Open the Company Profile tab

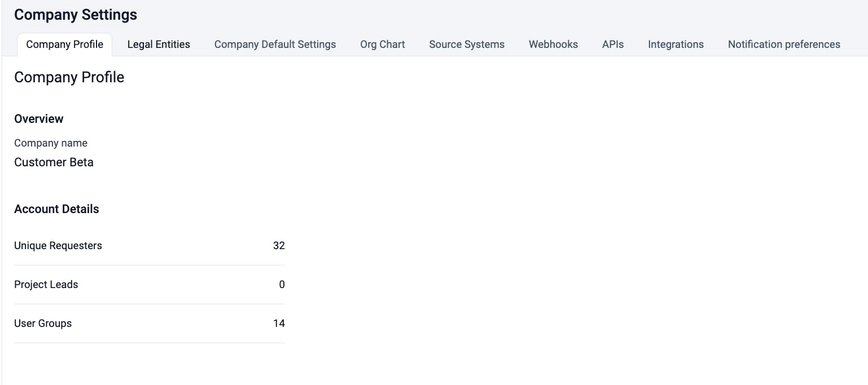point(64,45)
